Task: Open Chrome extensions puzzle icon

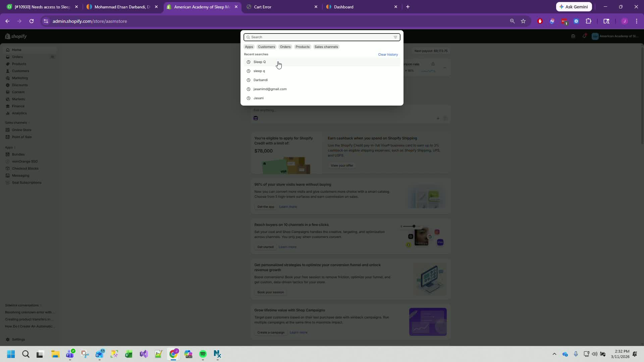Action: coord(588,21)
